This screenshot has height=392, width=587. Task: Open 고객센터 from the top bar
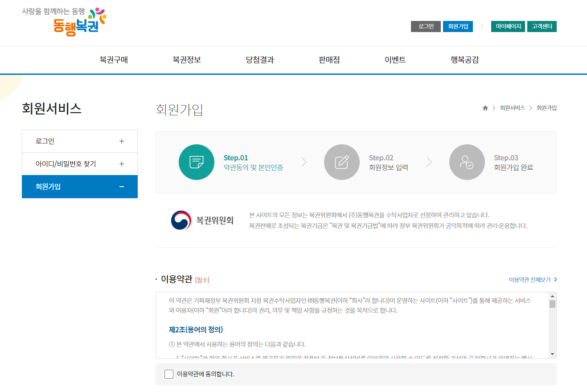point(542,26)
